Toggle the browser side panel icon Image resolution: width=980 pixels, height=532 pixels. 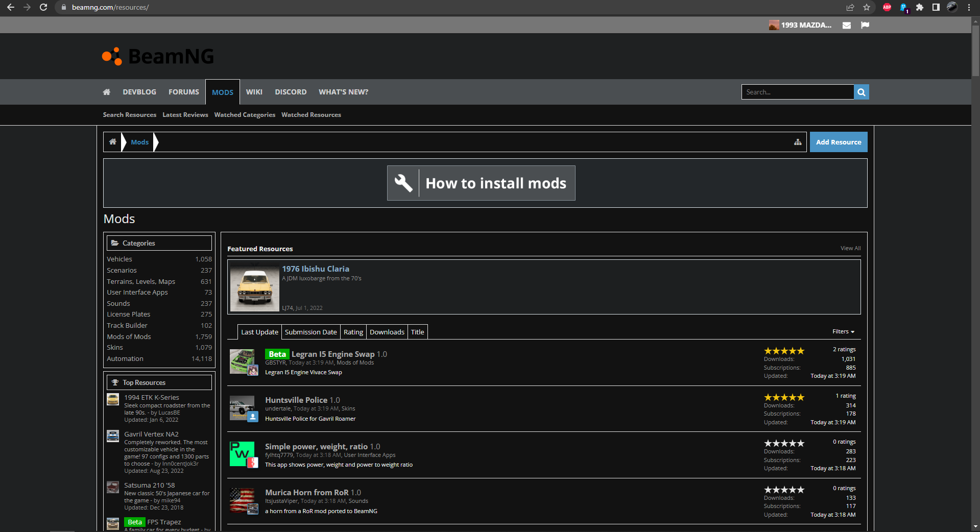936,7
